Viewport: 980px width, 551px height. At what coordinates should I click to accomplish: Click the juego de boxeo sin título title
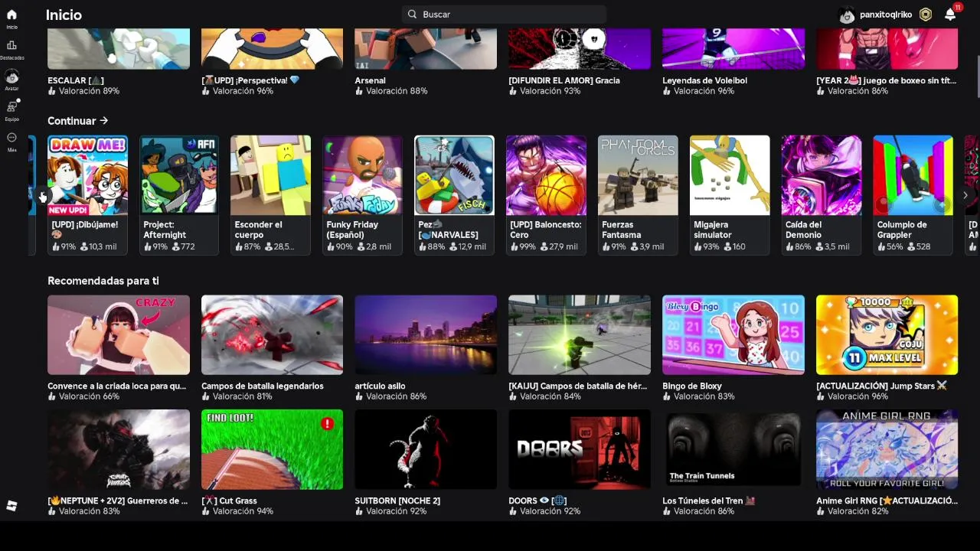tap(887, 80)
